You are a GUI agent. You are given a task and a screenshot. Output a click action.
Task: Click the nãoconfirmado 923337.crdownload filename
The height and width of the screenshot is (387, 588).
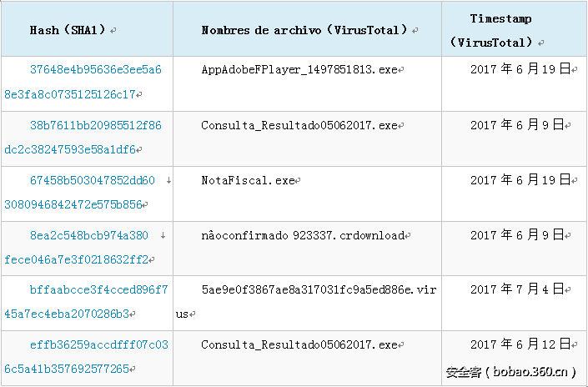coord(302,235)
